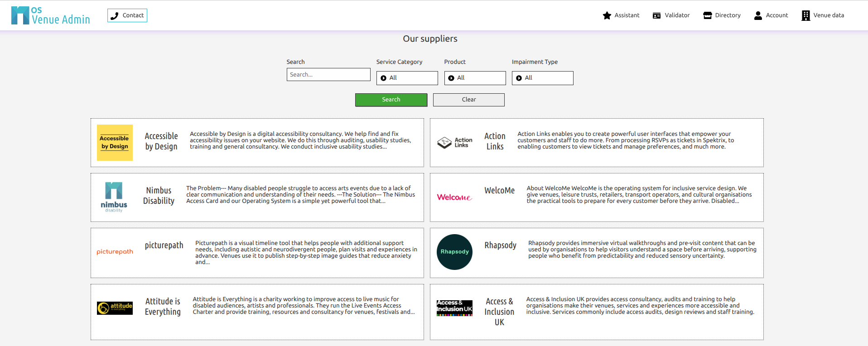This screenshot has width=868, height=346.
Task: Click the Access & Inclusion UK description
Action: pos(640,306)
